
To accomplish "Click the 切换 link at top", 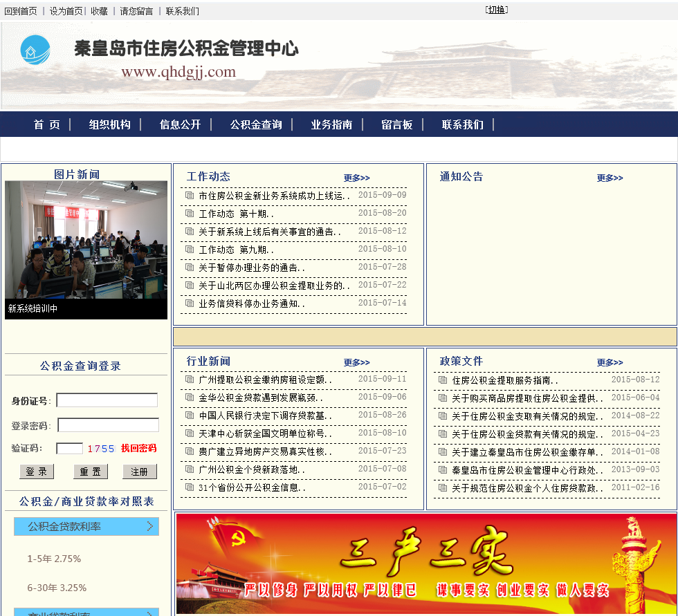I will pos(497,10).
